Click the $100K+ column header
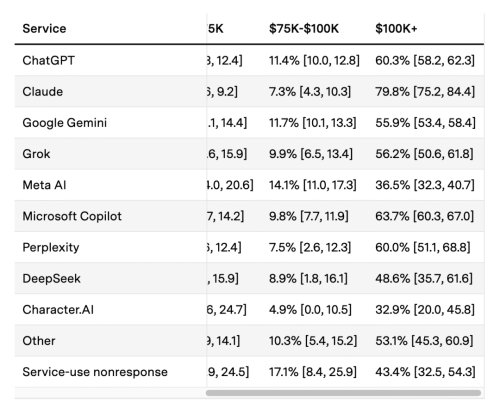Screen dimensions: 500x413 click(396, 29)
